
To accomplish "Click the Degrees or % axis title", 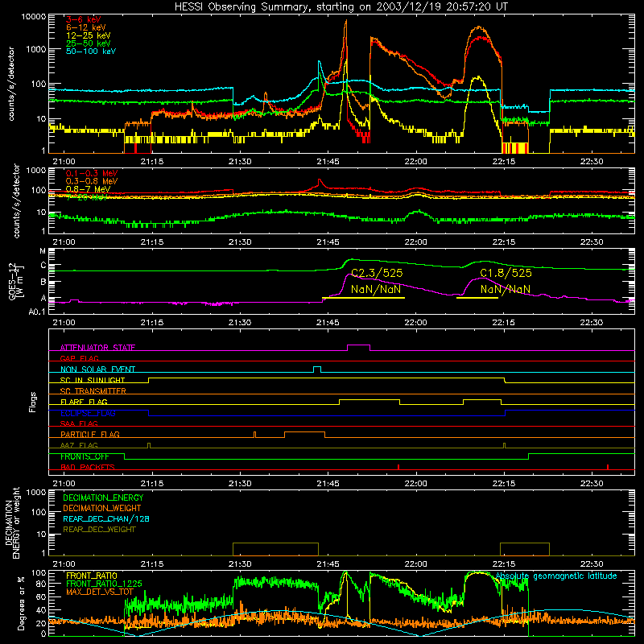I will 21,604.
